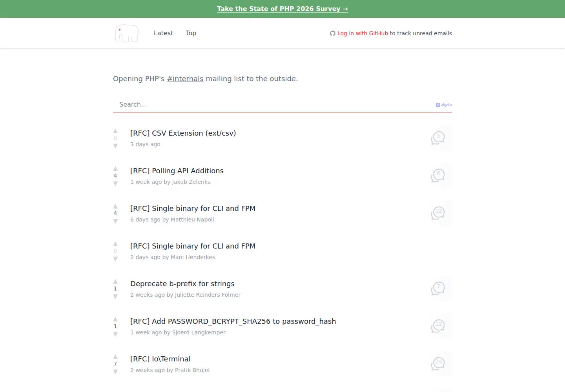Switch to the Top tab
Image resolution: width=565 pixels, height=392 pixels.
click(191, 33)
